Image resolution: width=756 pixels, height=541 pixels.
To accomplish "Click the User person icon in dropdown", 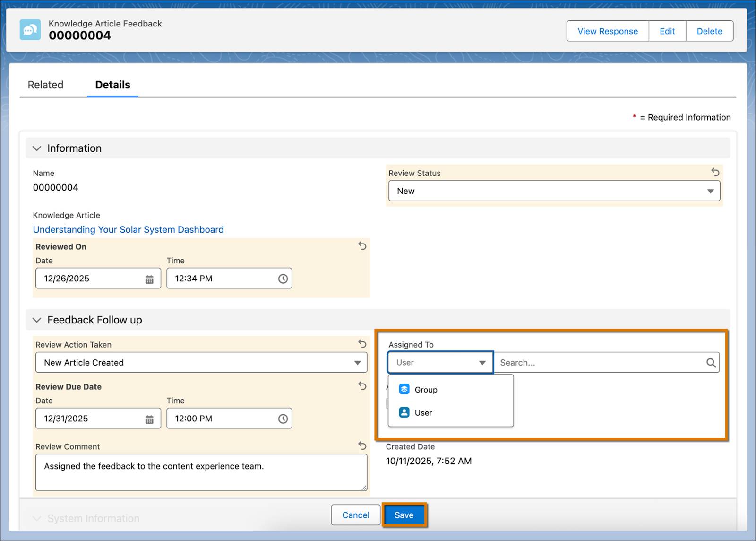I will click(x=404, y=412).
